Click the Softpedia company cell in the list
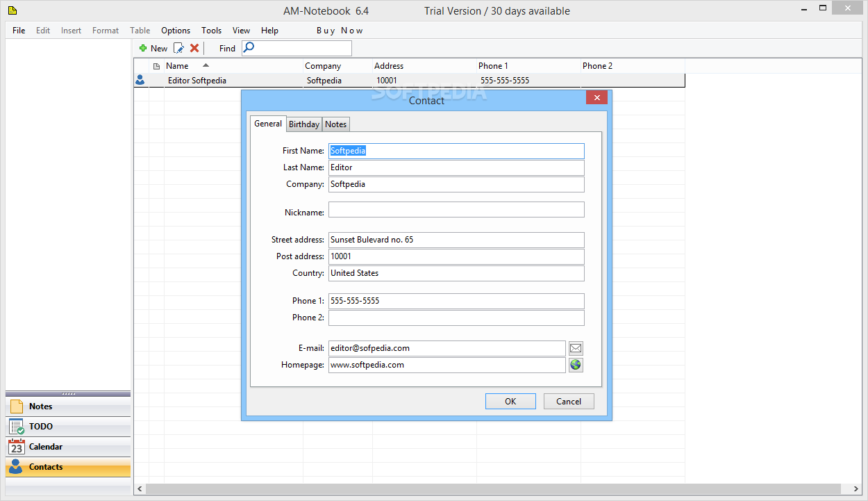 pyautogui.click(x=337, y=81)
